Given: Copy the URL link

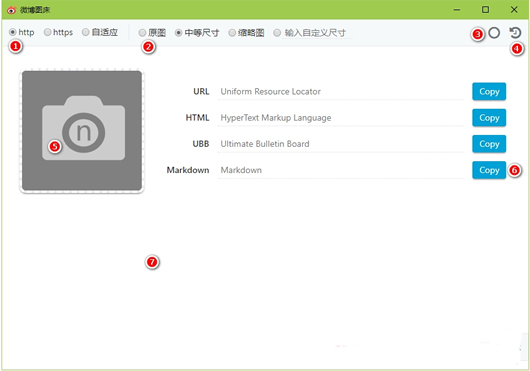Looking at the screenshot, I should (489, 92).
